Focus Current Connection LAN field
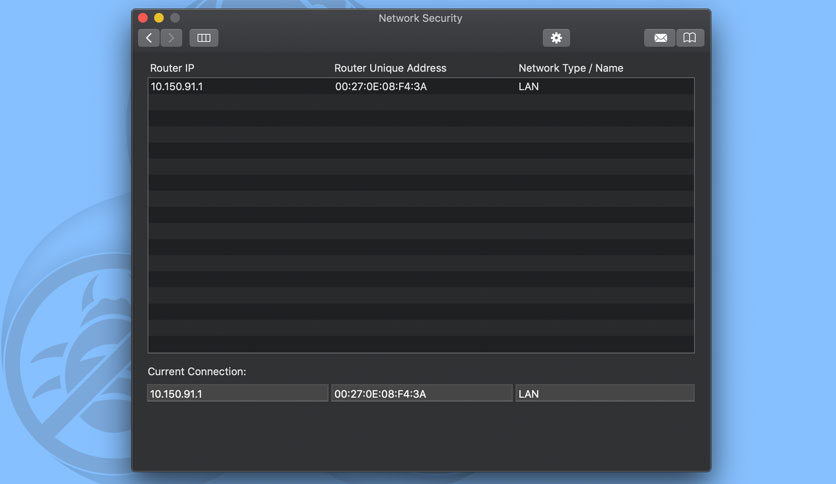 click(605, 393)
